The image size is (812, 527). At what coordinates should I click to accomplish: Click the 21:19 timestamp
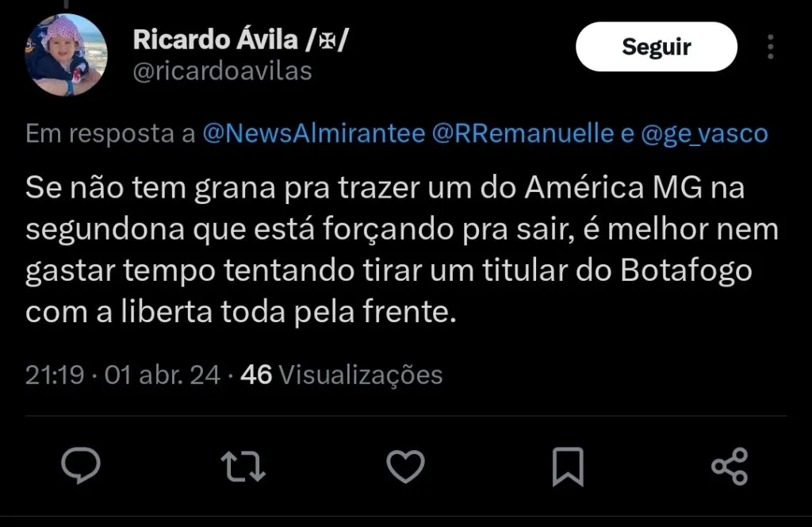coord(54,375)
